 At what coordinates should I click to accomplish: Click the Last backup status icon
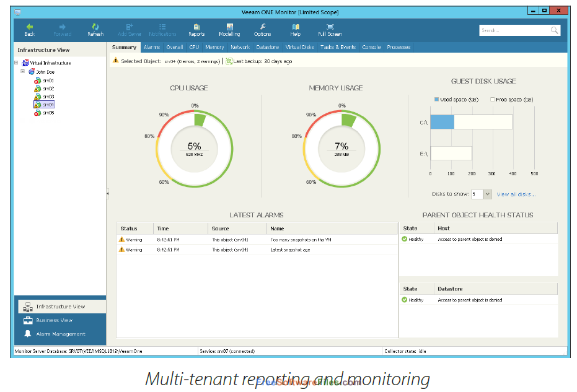coord(229,61)
